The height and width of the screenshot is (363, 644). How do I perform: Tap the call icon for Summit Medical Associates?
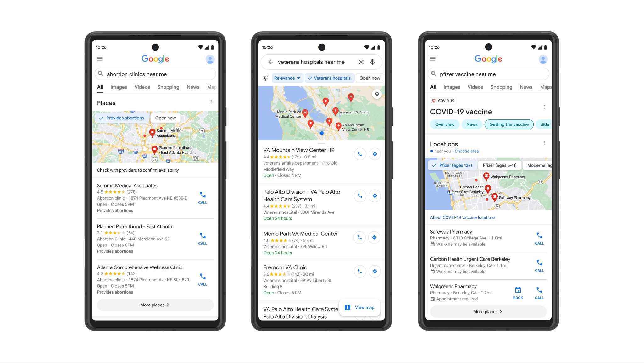pyautogui.click(x=202, y=198)
